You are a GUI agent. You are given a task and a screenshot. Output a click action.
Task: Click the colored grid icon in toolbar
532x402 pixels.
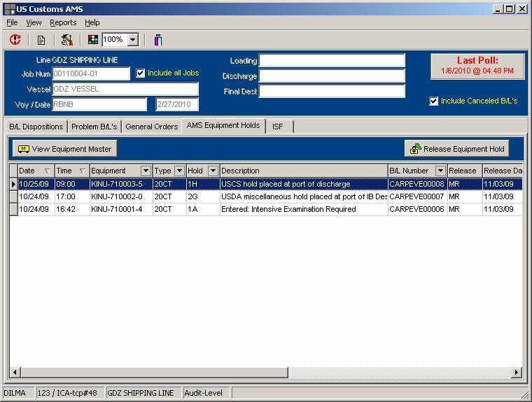(93, 40)
